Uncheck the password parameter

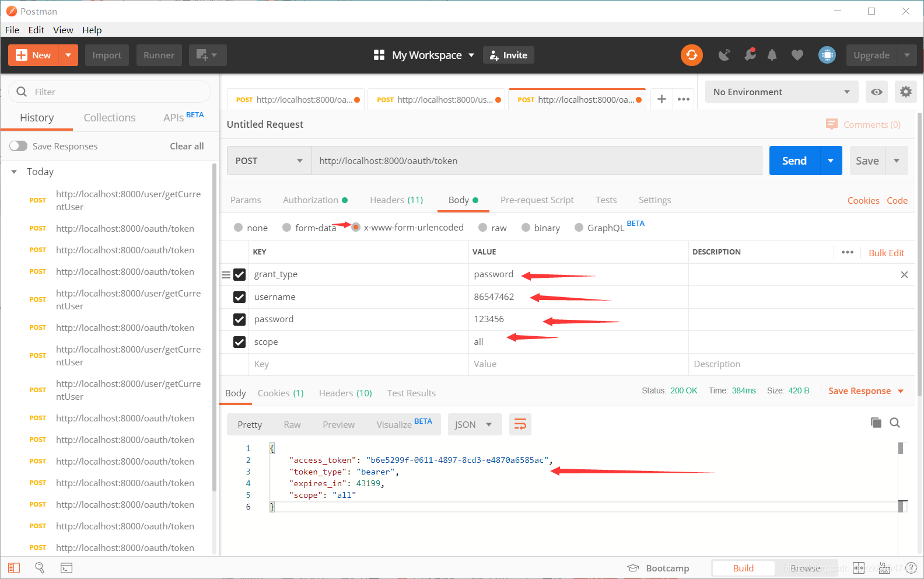point(239,319)
